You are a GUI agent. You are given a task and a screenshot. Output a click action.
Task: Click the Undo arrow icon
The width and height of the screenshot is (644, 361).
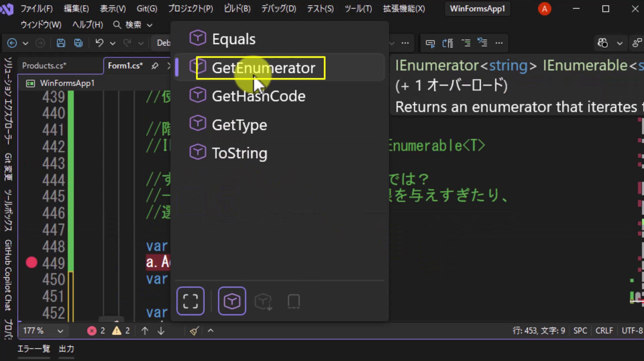pos(99,43)
